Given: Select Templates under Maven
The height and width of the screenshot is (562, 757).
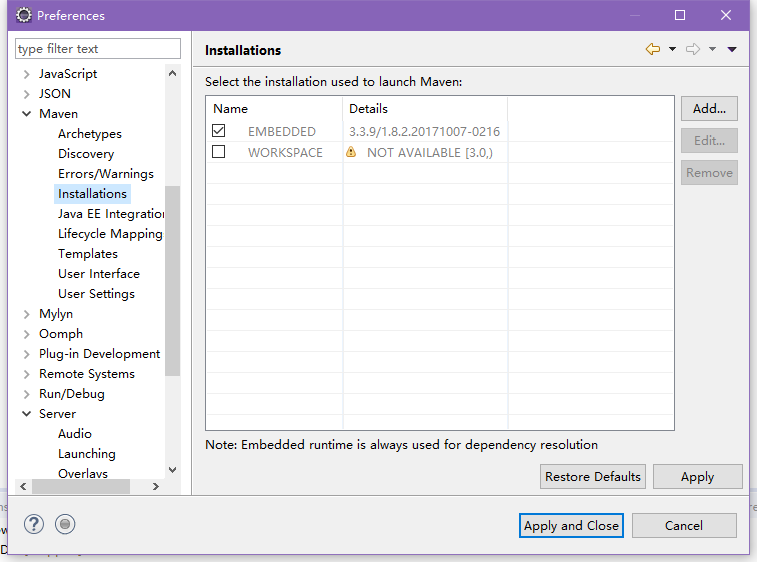Looking at the screenshot, I should (x=88, y=254).
